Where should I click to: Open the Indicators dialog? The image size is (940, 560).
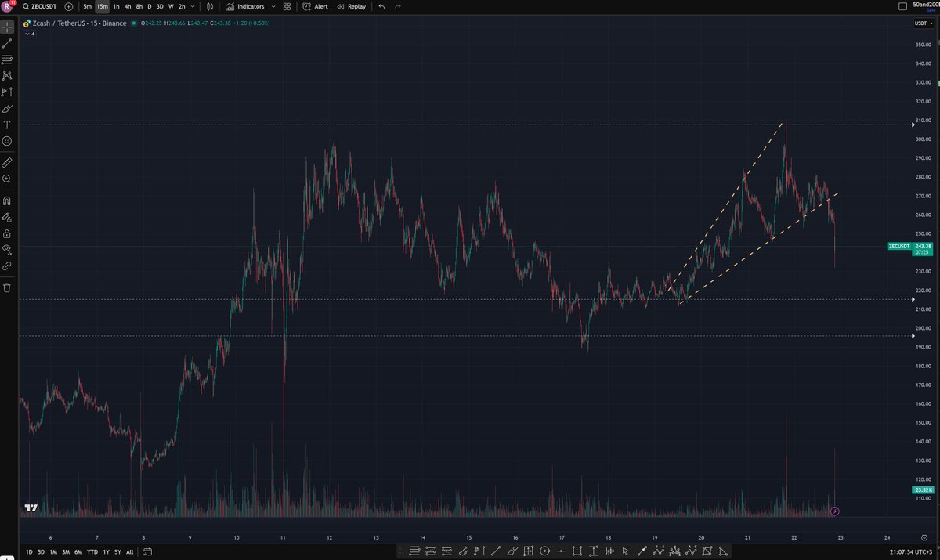(245, 6)
